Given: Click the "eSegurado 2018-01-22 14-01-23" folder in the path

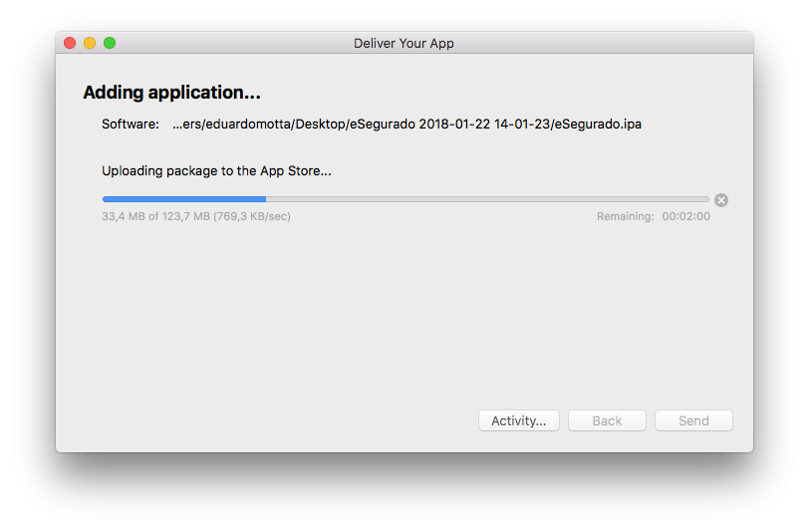Looking at the screenshot, I should (x=454, y=125).
